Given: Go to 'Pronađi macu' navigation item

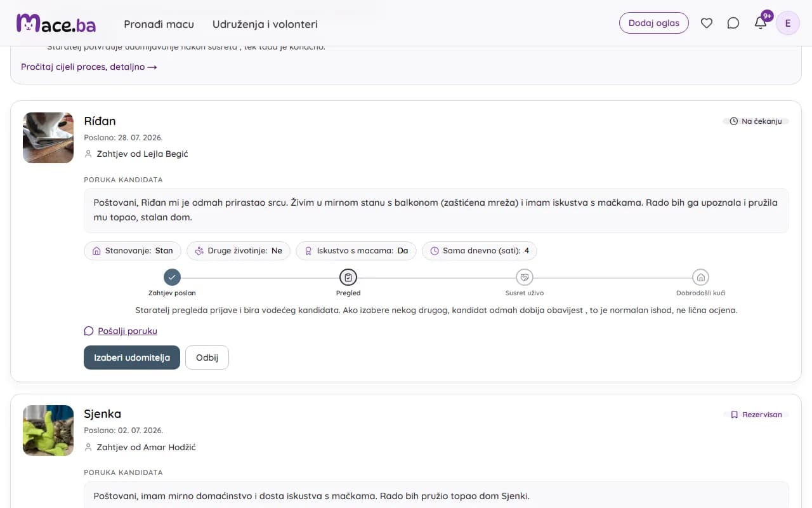Looking at the screenshot, I should point(159,24).
